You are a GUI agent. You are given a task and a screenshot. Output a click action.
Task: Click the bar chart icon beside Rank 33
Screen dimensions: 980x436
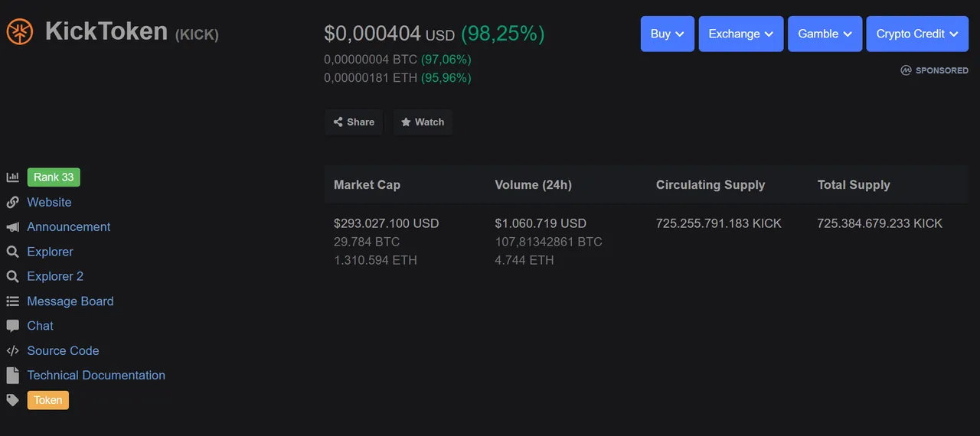12,177
